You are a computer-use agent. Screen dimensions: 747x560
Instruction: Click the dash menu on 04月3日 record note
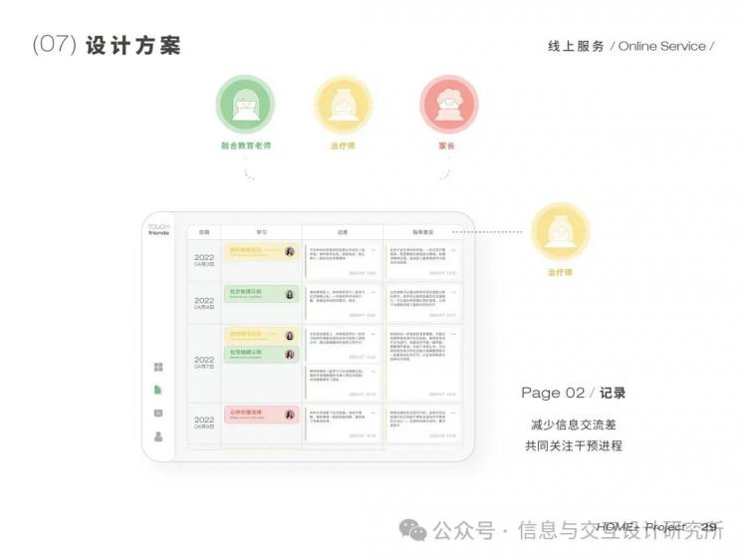tap(373, 250)
